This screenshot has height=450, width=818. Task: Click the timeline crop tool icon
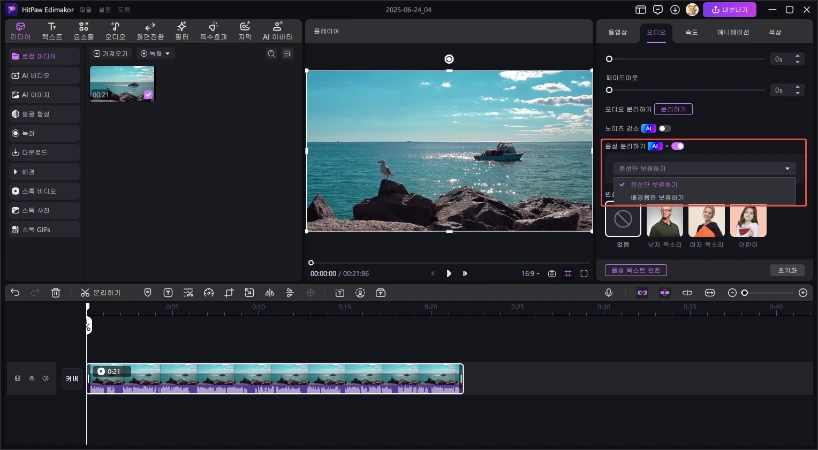(229, 293)
